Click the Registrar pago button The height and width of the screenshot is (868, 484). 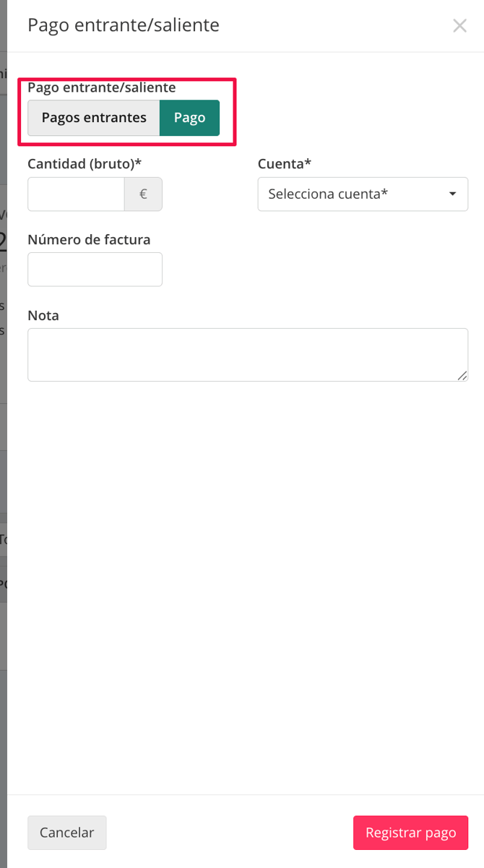tap(410, 833)
